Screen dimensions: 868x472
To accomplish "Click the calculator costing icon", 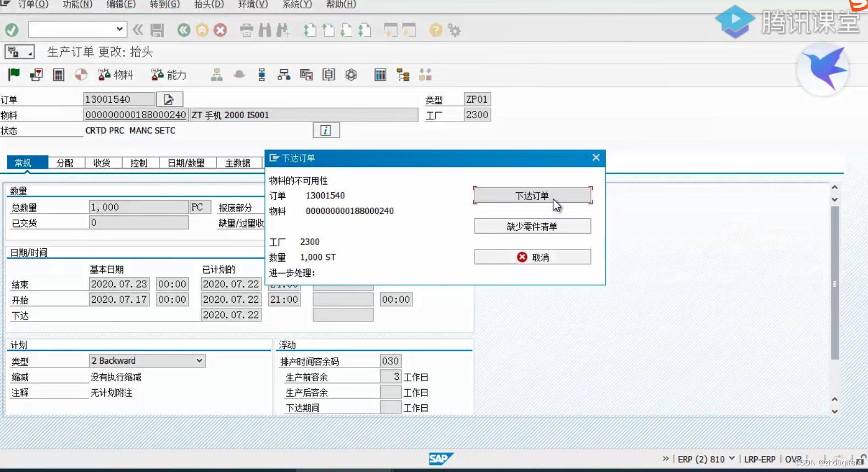I will (x=59, y=74).
